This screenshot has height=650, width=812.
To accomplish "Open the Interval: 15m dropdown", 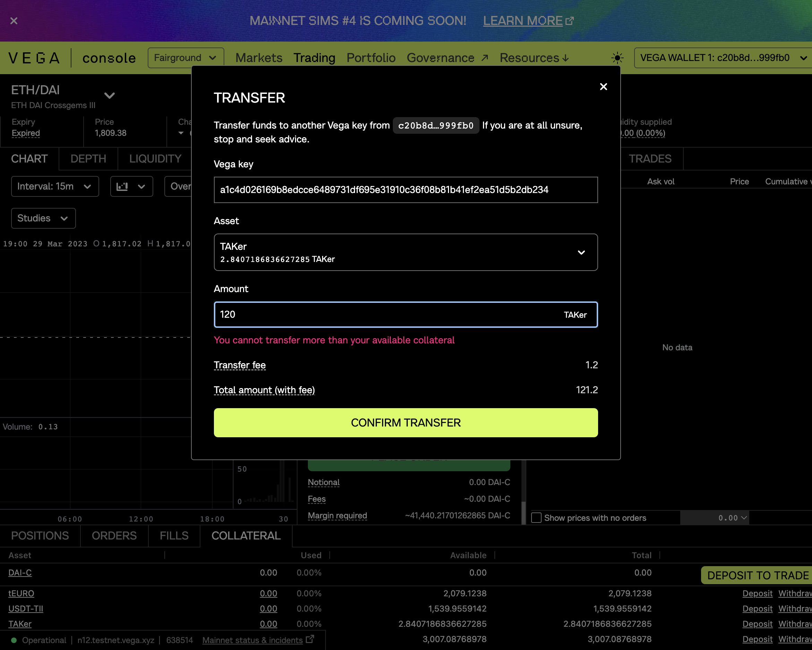I will coord(55,186).
